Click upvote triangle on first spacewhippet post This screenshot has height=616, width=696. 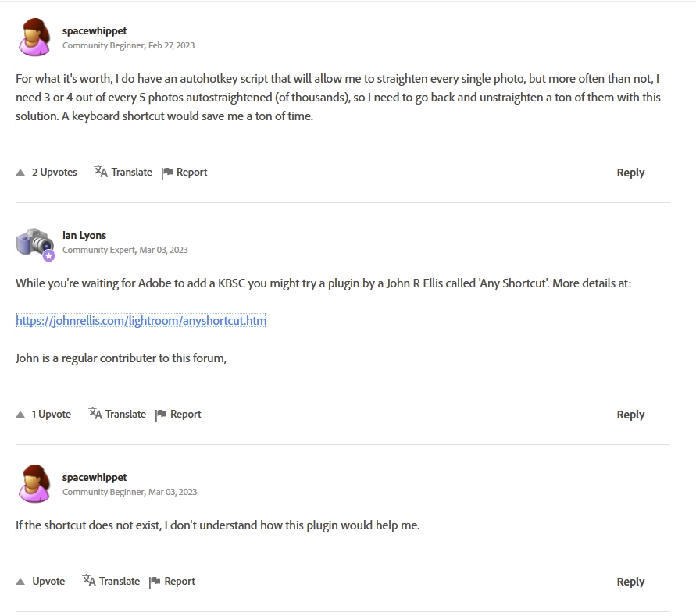coord(20,173)
